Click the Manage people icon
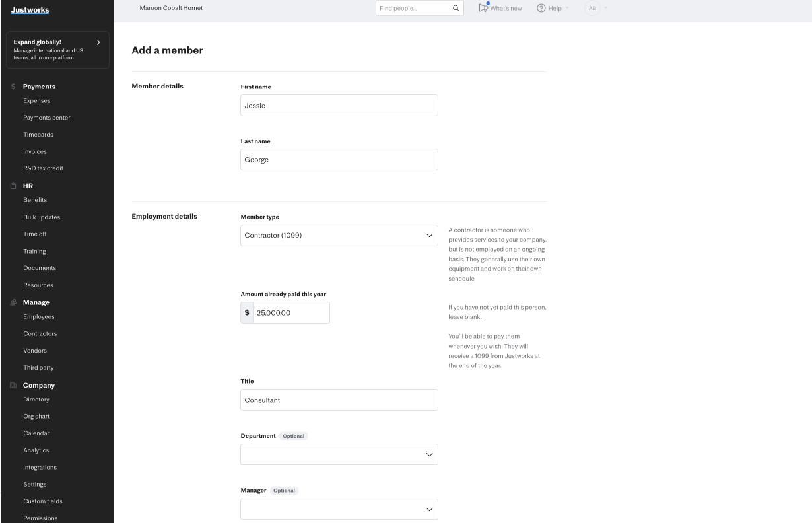The height and width of the screenshot is (523, 812). pos(13,302)
